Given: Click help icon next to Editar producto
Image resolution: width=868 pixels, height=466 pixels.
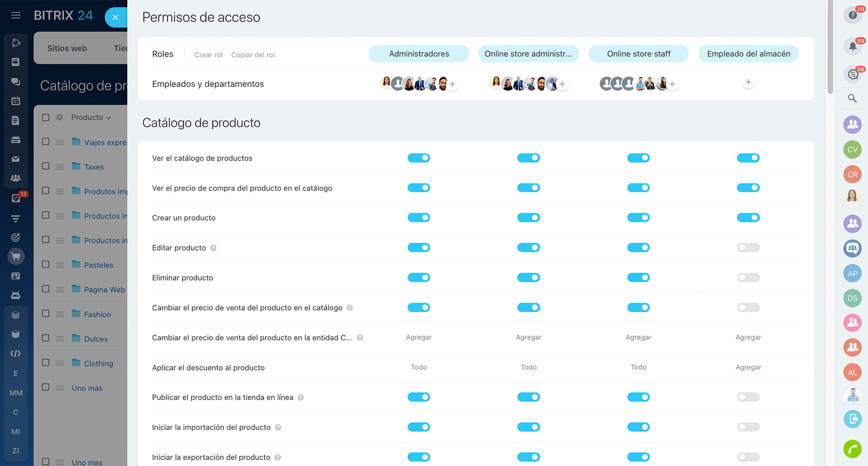Looking at the screenshot, I should (213, 248).
